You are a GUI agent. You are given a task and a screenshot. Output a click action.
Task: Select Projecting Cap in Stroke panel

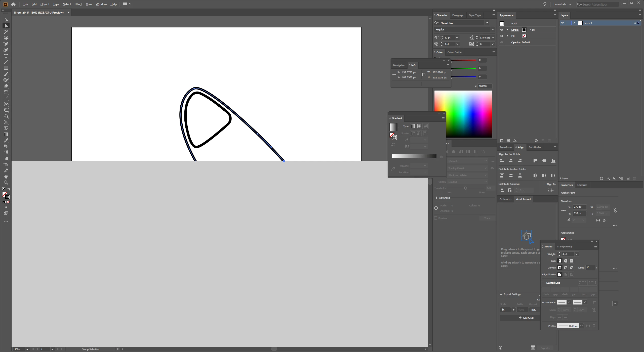[571, 261]
